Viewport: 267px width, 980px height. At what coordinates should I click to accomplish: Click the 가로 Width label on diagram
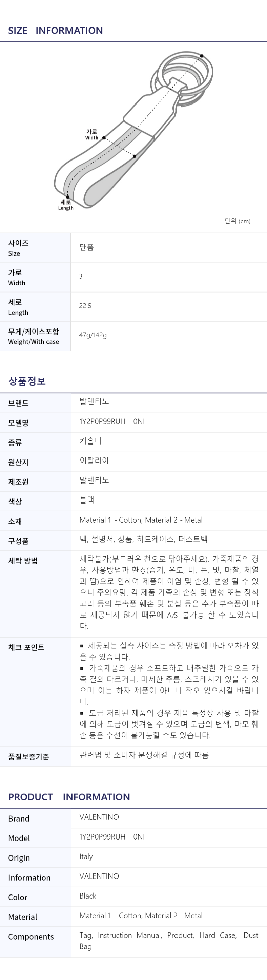[x=91, y=134]
